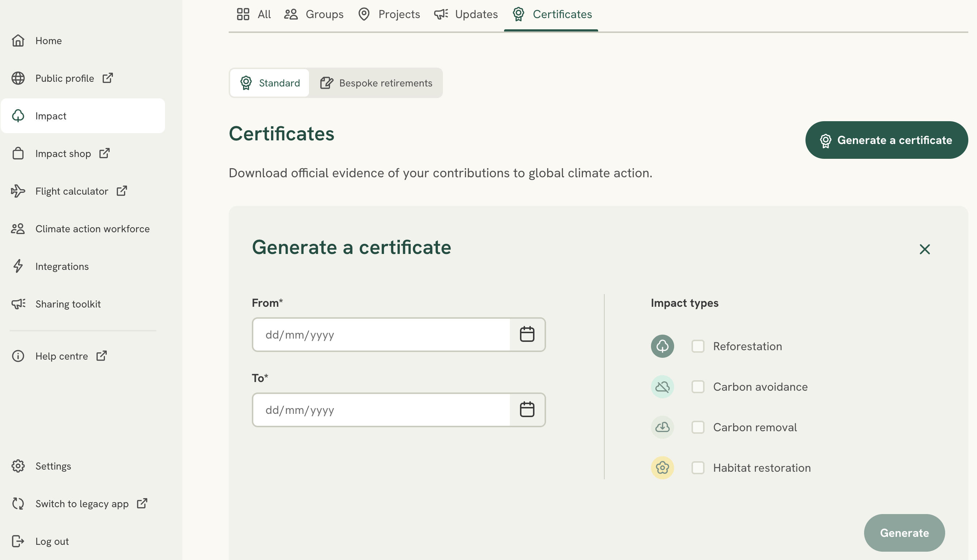This screenshot has height=560, width=977.
Task: Click the Impact tree icon in sidebar
Action: [18, 116]
